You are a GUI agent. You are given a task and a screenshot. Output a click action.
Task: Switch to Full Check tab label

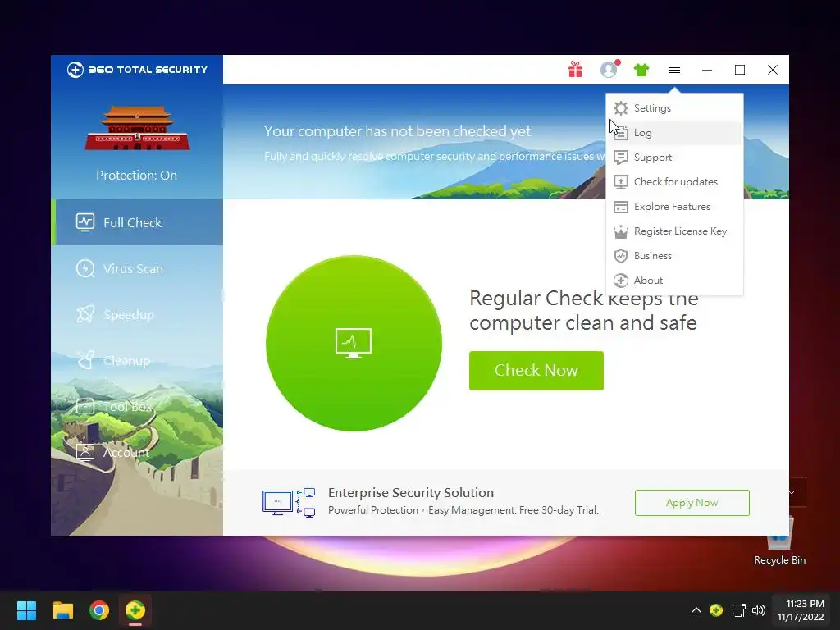[132, 223]
